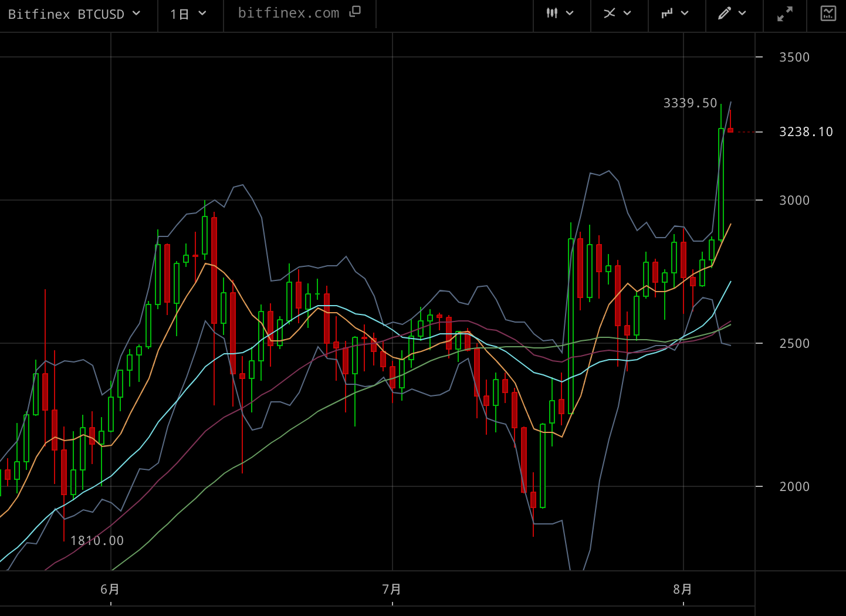Click the 3238.10 current price label
The width and height of the screenshot is (846, 616).
(806, 132)
